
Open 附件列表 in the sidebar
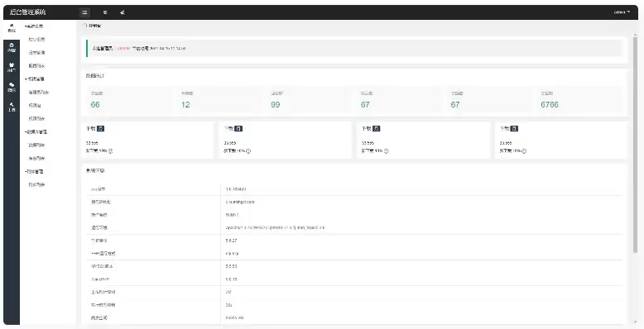(x=36, y=184)
